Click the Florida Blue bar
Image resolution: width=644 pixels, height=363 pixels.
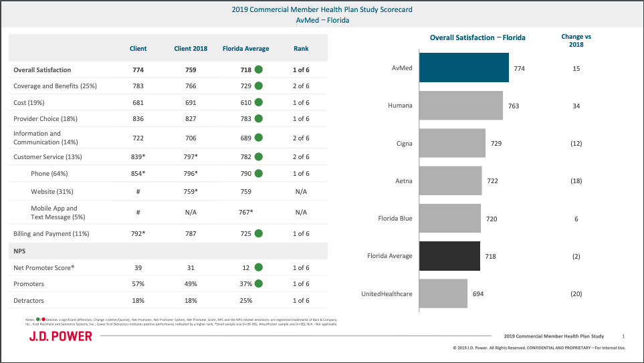[450, 218]
